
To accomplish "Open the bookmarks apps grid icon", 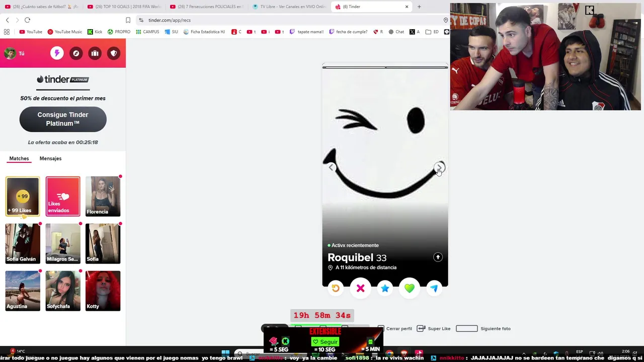I will click(7, 32).
